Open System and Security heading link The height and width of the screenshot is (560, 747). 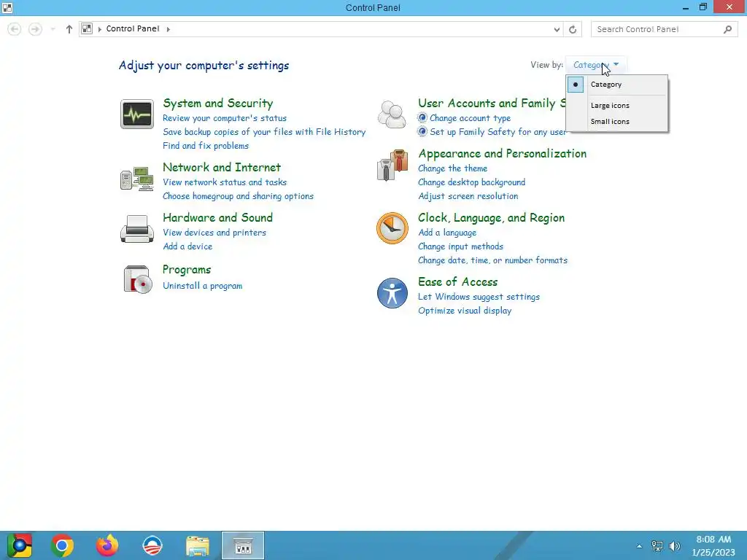[217, 104]
